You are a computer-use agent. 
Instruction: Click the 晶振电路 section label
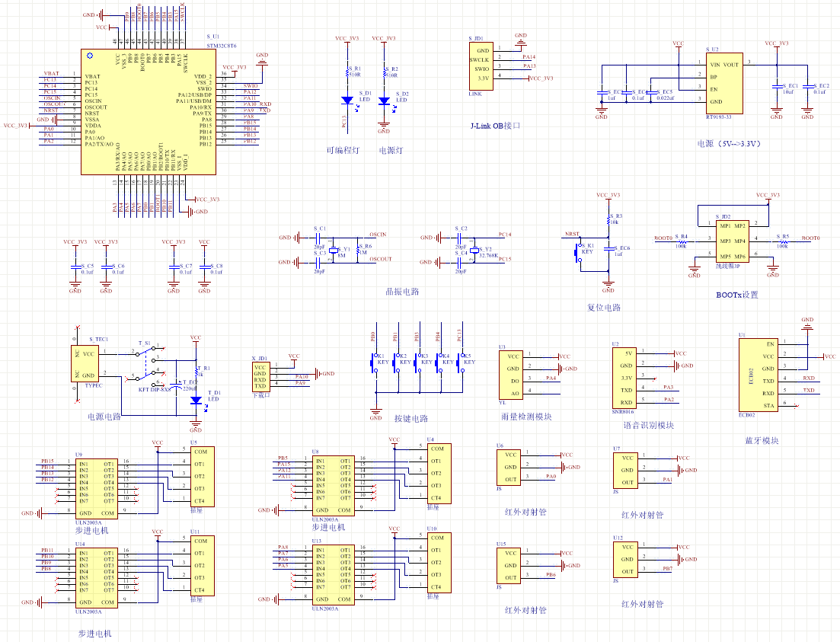tap(402, 292)
